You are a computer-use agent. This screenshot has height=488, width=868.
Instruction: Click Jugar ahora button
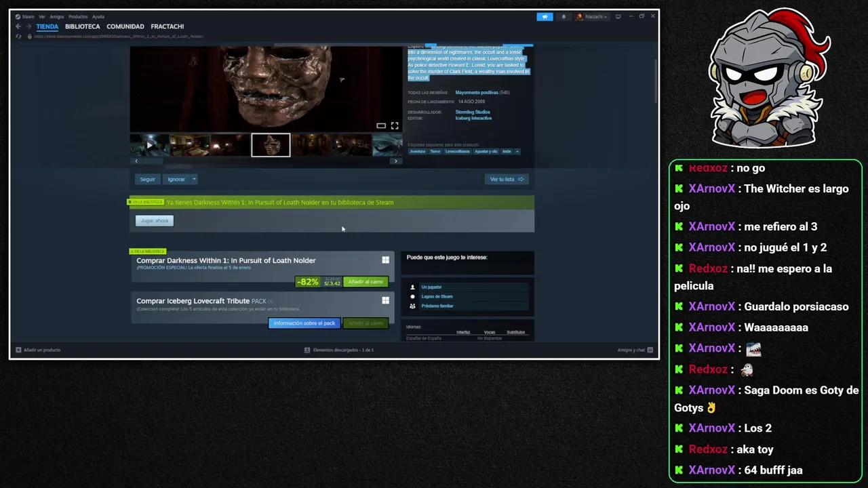click(155, 220)
